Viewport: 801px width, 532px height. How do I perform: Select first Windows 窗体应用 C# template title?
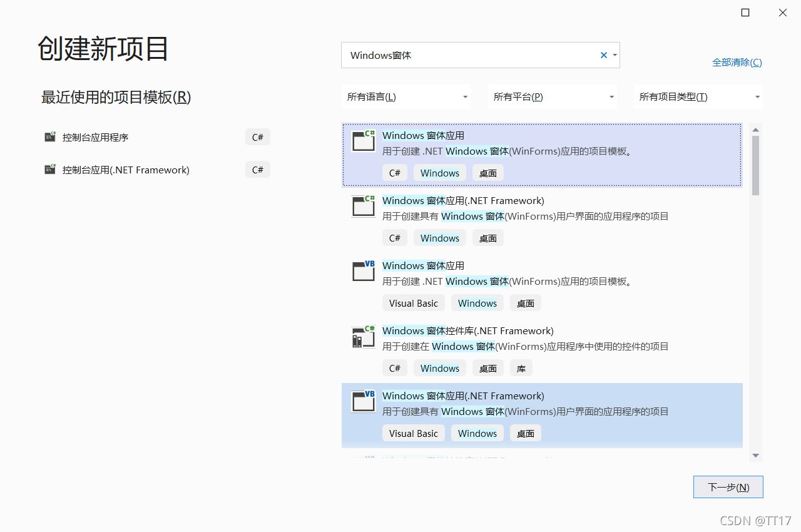[423, 135]
